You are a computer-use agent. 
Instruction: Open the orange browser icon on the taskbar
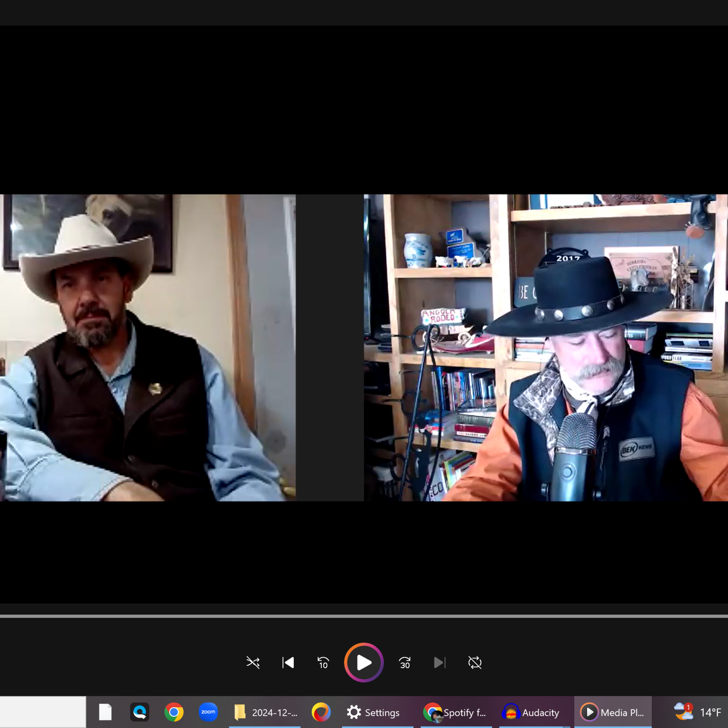click(x=321, y=712)
